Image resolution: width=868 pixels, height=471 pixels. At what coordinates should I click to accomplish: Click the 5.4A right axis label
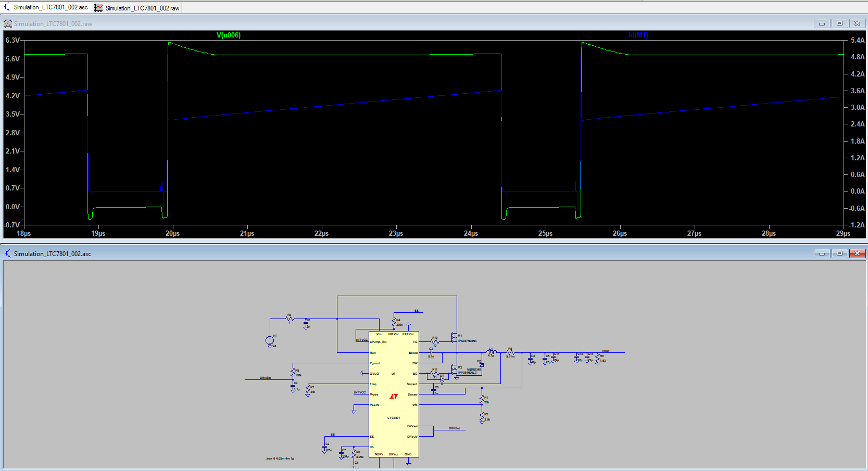click(858, 40)
